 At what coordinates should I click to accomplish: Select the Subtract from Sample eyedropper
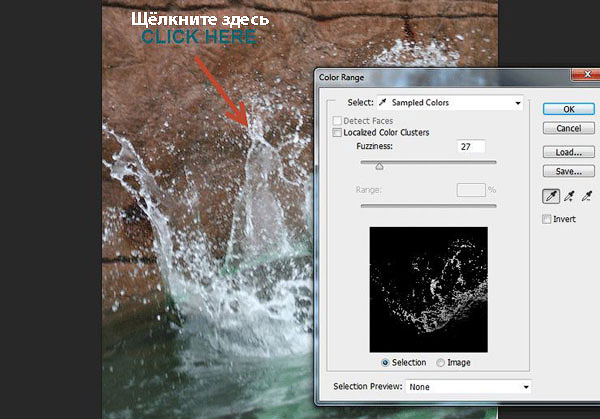(x=587, y=196)
